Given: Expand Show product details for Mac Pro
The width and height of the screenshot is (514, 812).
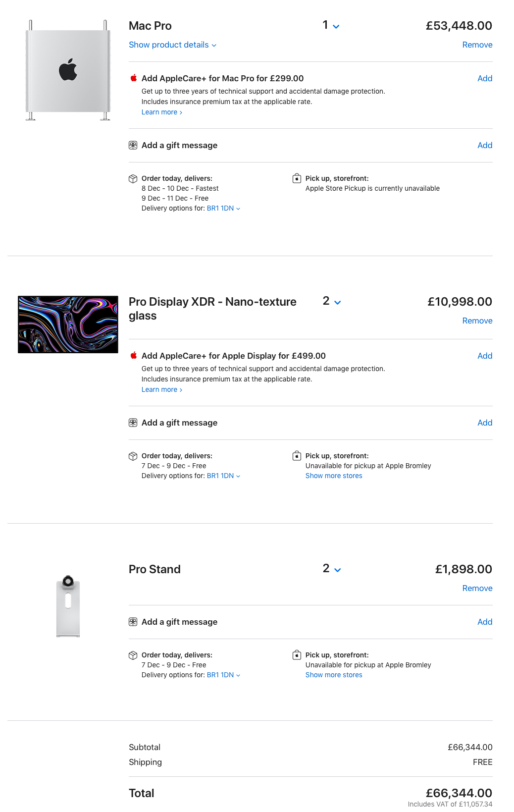Looking at the screenshot, I should tap(172, 45).
